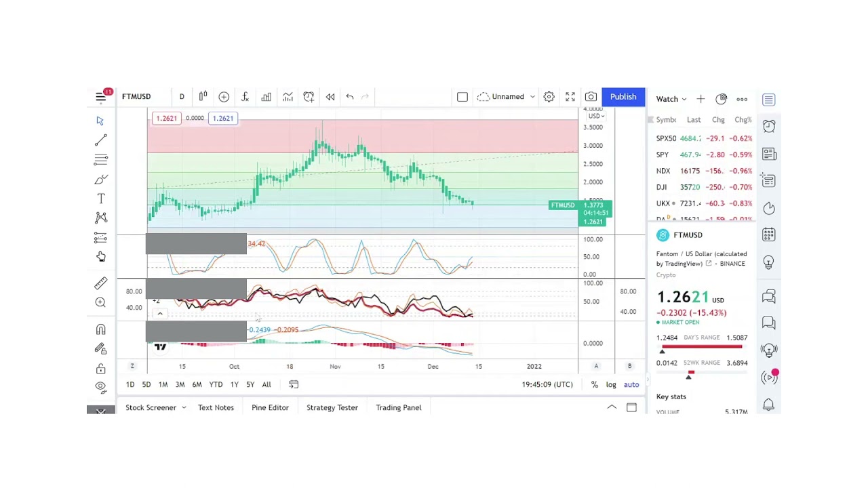This screenshot has height=488, width=868.
Task: Select the 1D date range
Action: pyautogui.click(x=130, y=384)
